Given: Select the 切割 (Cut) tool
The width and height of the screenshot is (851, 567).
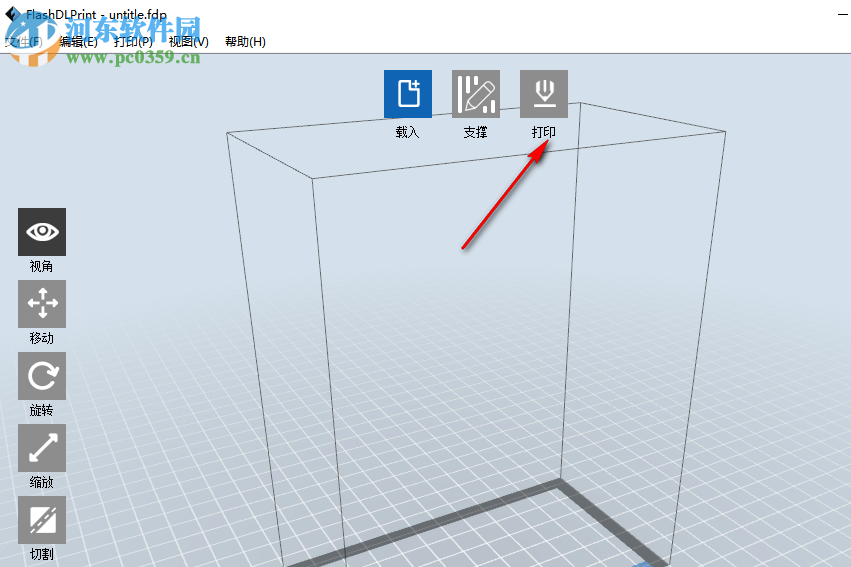Looking at the screenshot, I should (42, 520).
